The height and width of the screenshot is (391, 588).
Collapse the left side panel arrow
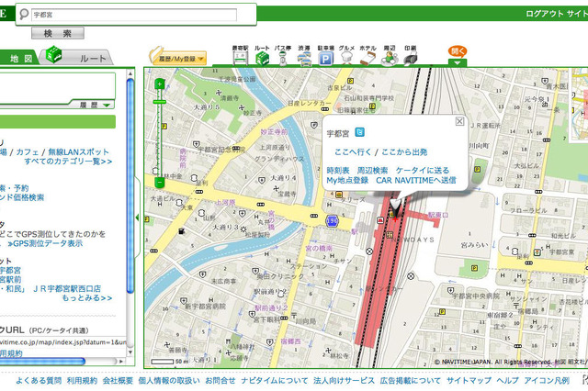tap(137, 218)
